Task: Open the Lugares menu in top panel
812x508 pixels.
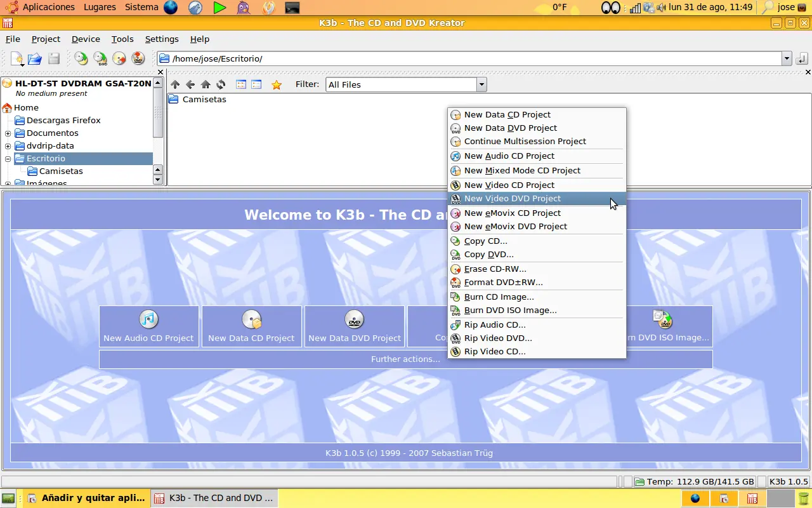Action: click(100, 8)
